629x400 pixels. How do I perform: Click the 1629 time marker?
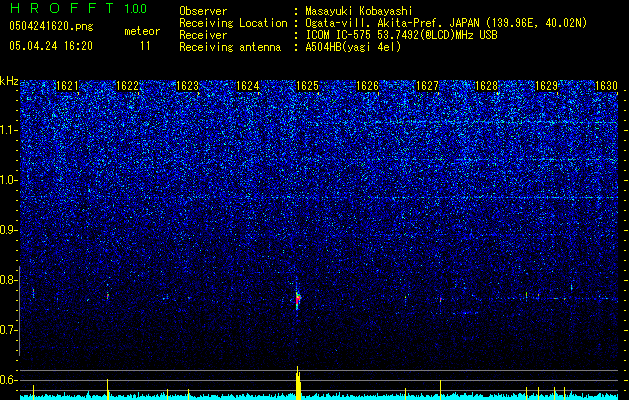[547, 86]
